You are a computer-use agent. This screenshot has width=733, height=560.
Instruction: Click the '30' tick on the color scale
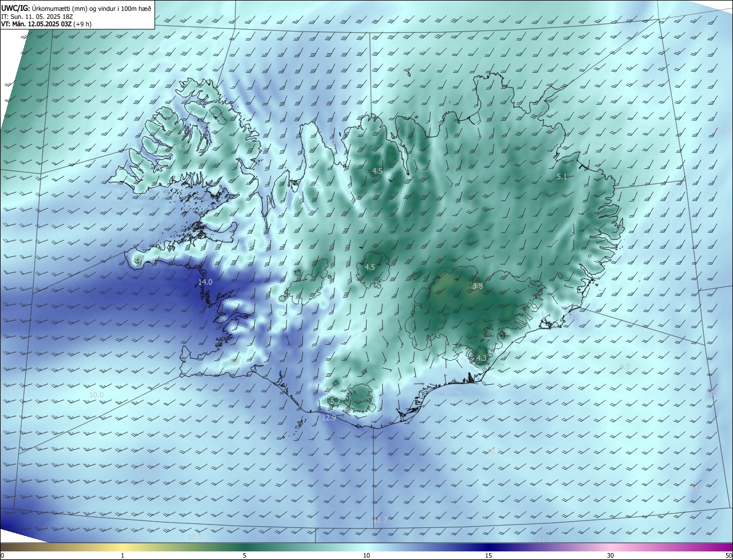coord(610,556)
